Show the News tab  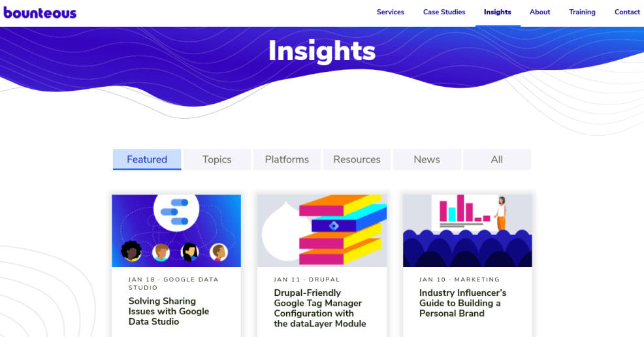coord(427,159)
